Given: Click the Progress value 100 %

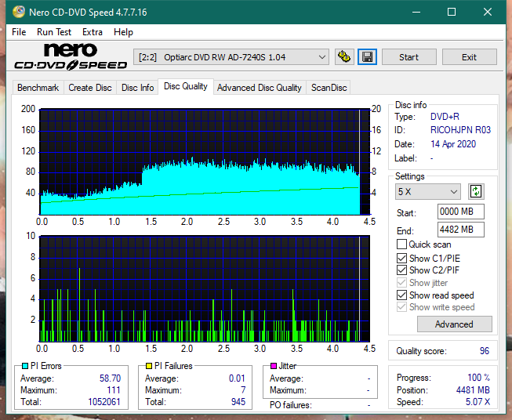Looking at the screenshot, I should pyautogui.click(x=478, y=378).
